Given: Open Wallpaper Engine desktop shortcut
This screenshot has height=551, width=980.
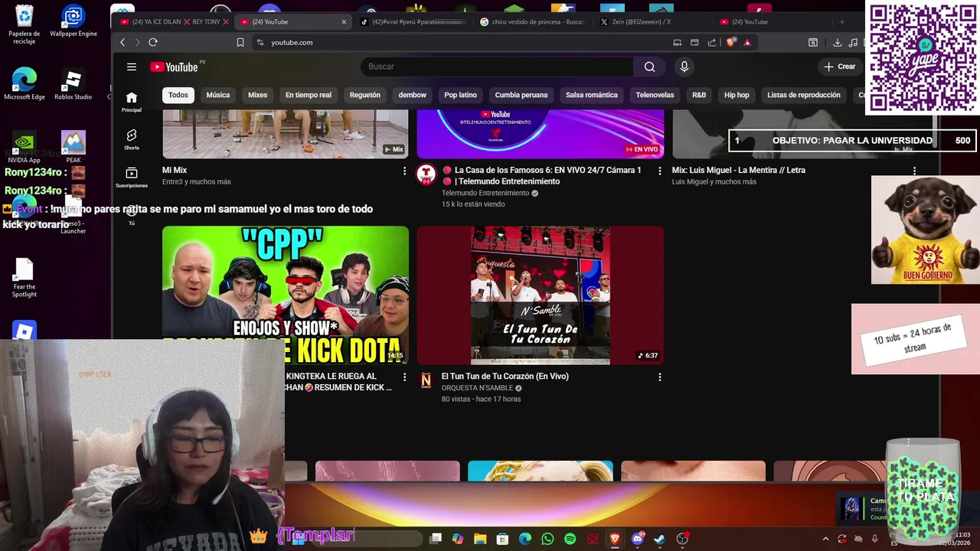Looking at the screenshot, I should pos(73,22).
